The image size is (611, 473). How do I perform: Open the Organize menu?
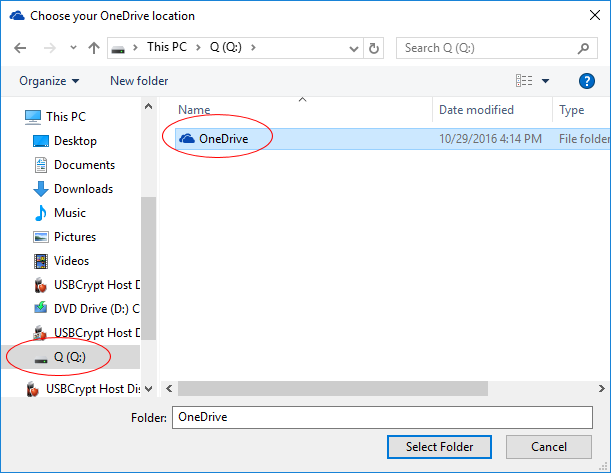click(x=49, y=81)
